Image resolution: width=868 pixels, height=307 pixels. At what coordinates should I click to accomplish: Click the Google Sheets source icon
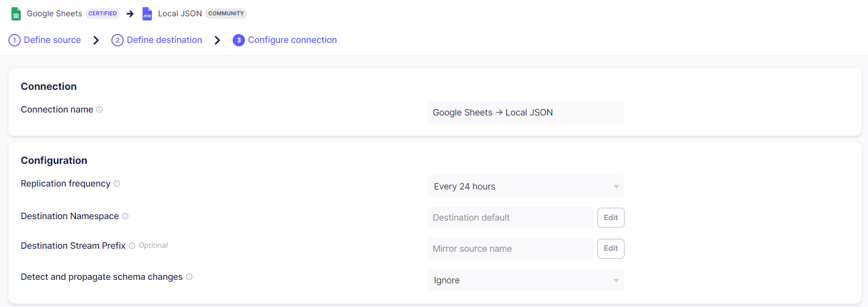tap(16, 14)
